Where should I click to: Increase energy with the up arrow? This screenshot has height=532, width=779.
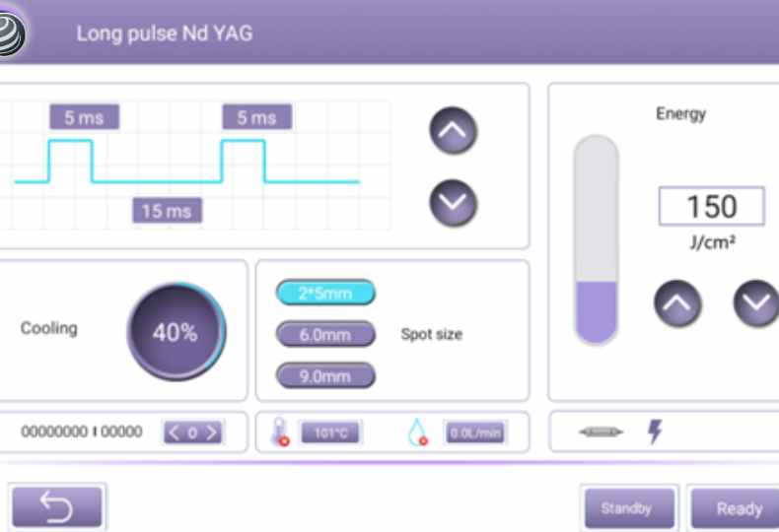click(677, 303)
